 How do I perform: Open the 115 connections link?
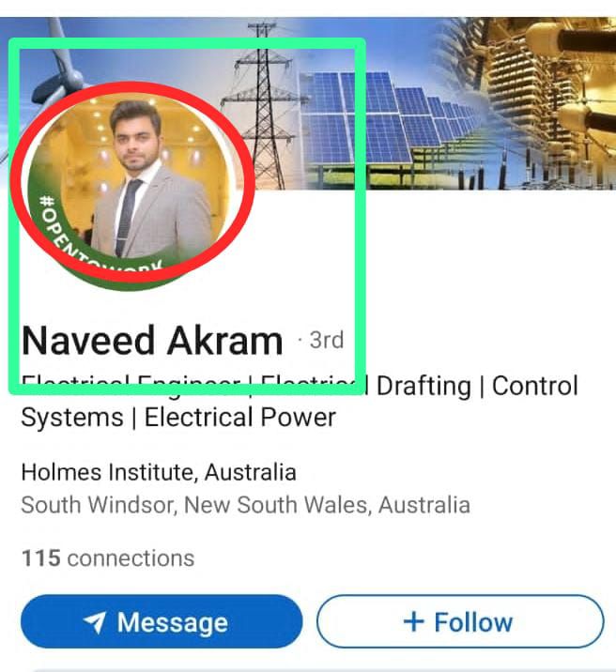click(x=108, y=558)
